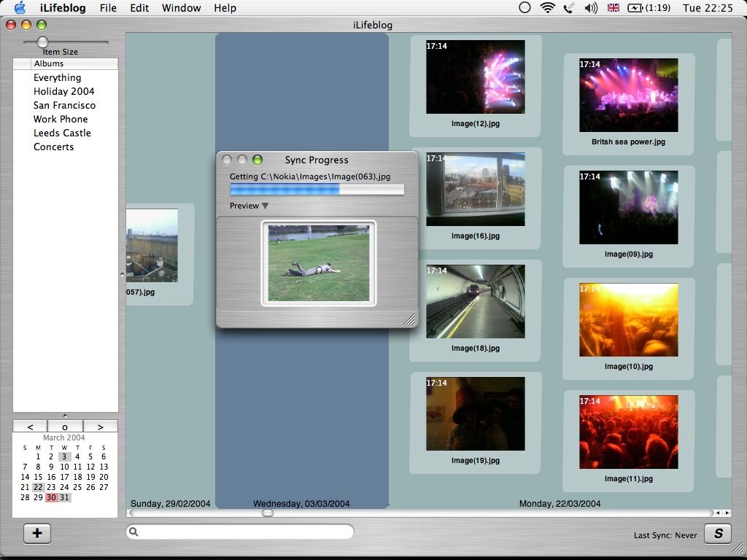Open the Britsh sea power.jpg thumbnail

628,96
